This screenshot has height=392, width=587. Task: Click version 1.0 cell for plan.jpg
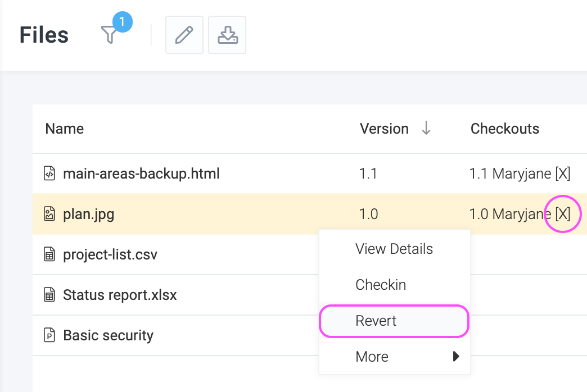click(368, 214)
